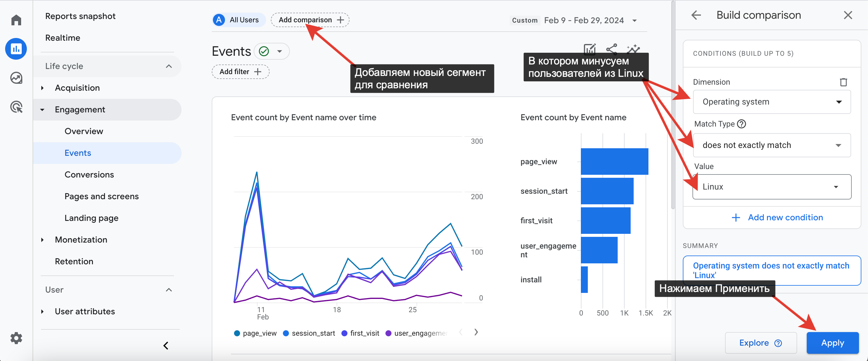Expand the Acquisition menu item

pyautogui.click(x=77, y=88)
